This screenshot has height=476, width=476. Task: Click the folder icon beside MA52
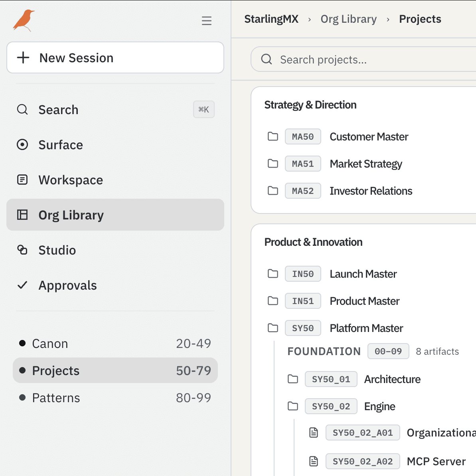point(273,191)
